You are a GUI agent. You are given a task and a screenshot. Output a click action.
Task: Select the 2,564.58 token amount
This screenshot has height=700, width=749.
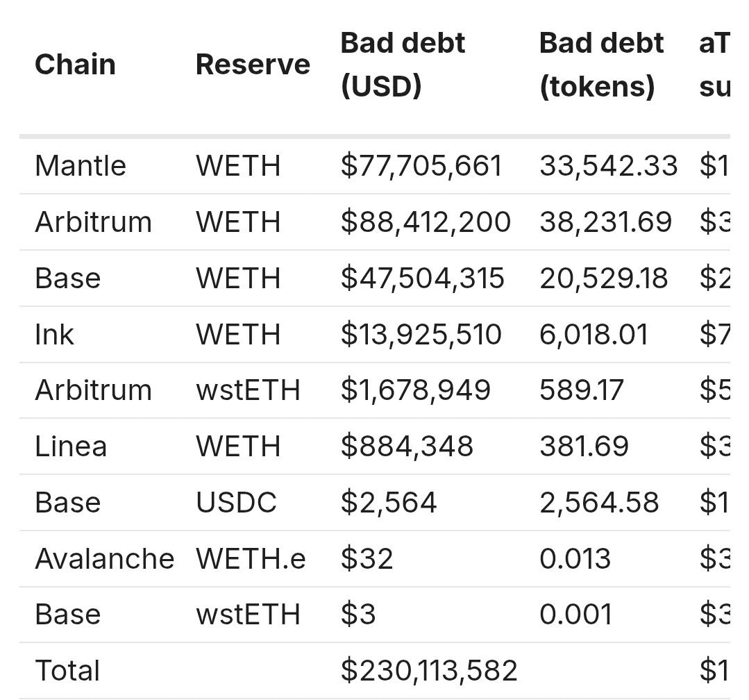point(599,503)
